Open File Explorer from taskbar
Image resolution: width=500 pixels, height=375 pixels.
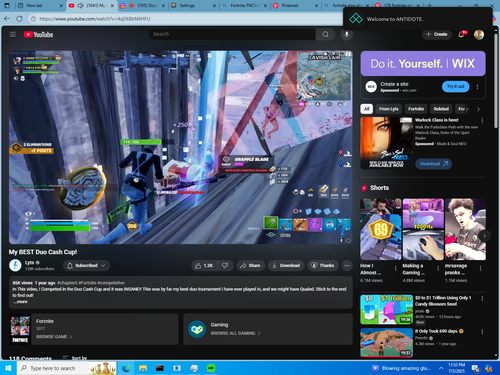point(143,368)
